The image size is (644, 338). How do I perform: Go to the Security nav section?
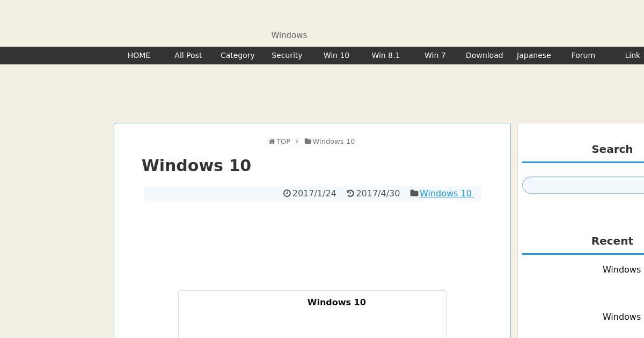click(287, 55)
